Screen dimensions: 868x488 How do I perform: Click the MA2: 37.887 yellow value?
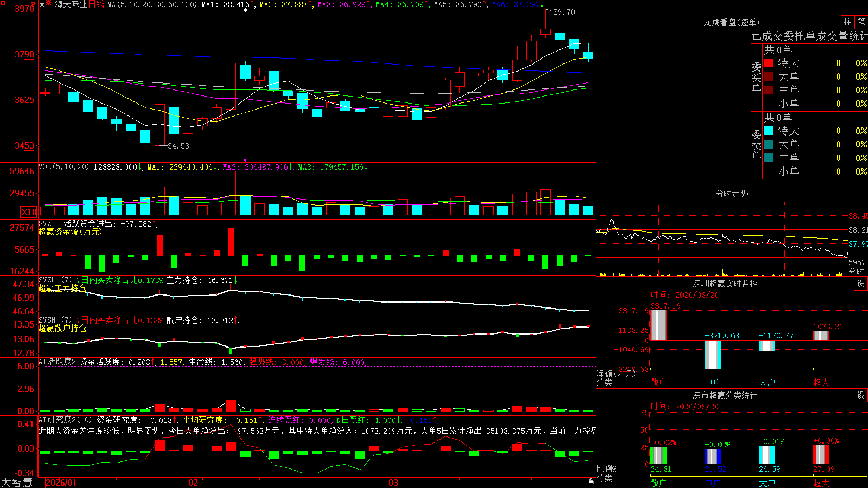[284, 4]
